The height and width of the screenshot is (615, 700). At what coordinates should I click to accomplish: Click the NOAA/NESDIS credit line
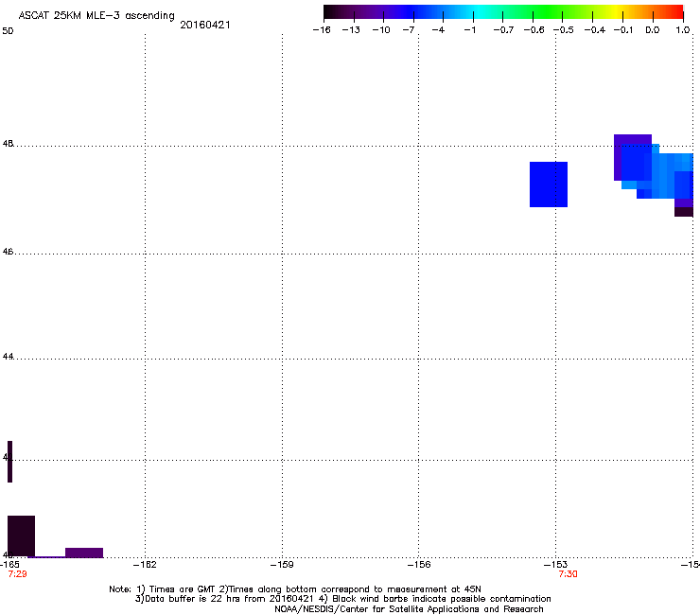coord(409,609)
